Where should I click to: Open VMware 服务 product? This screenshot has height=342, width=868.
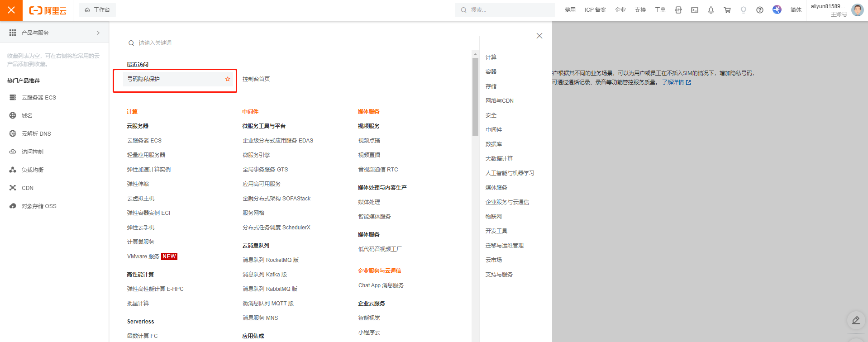(x=143, y=256)
